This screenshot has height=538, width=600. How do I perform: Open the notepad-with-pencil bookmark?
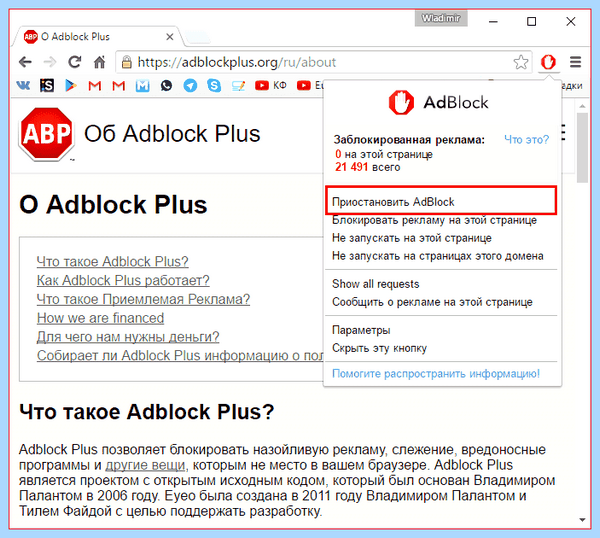[238, 86]
